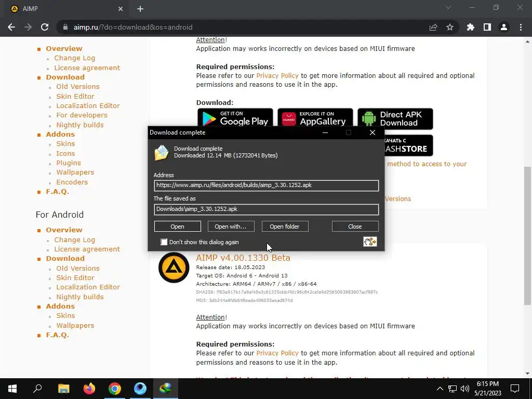The width and height of the screenshot is (532, 399).
Task: Open File Explorer from taskbar
Action: [x=63, y=389]
